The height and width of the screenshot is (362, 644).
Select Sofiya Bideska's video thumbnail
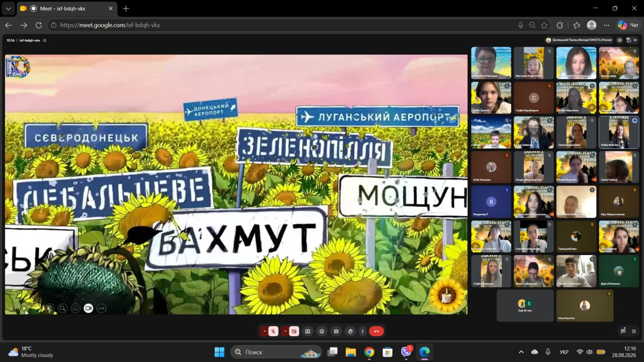point(619,132)
